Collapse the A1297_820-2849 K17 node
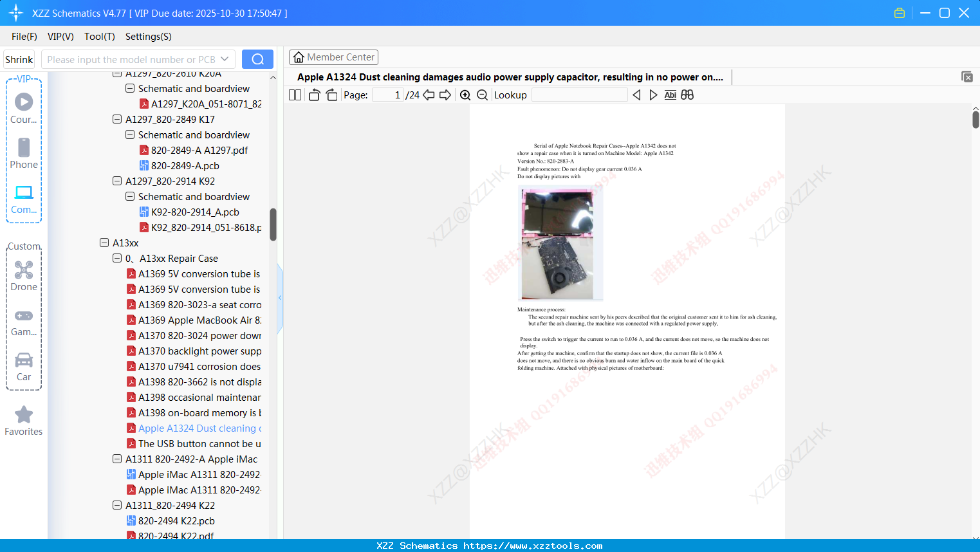Image resolution: width=980 pixels, height=552 pixels. 117,119
